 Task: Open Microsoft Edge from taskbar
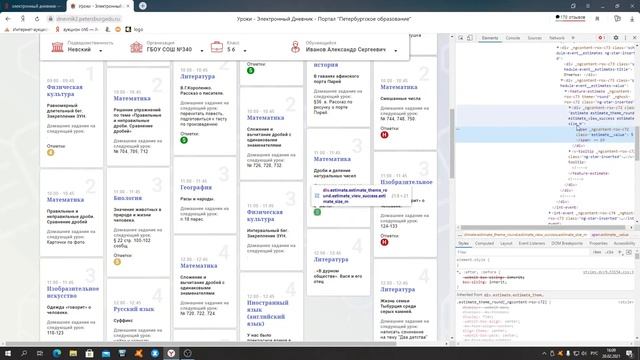click(57, 353)
